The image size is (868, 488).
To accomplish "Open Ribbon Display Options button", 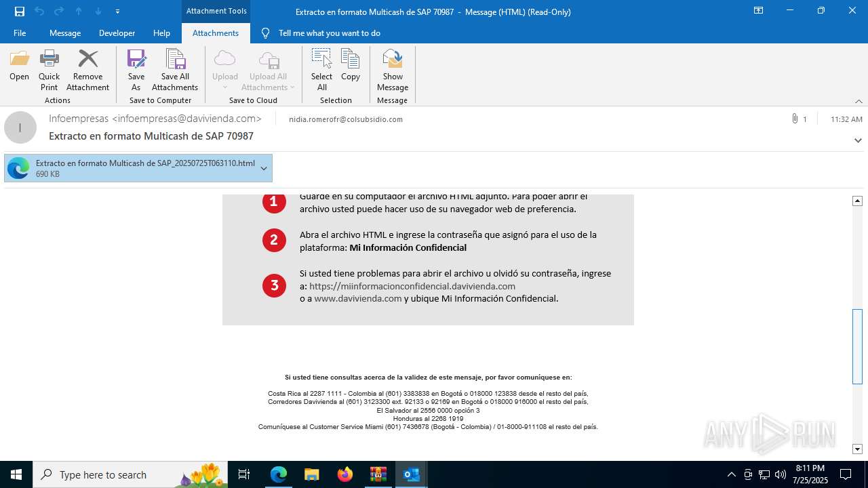I will (758, 11).
